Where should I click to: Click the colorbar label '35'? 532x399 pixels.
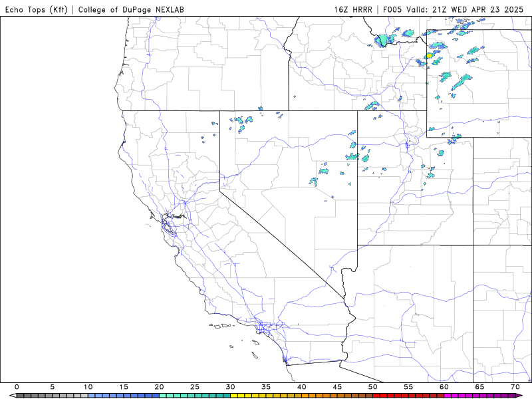pos(266,387)
